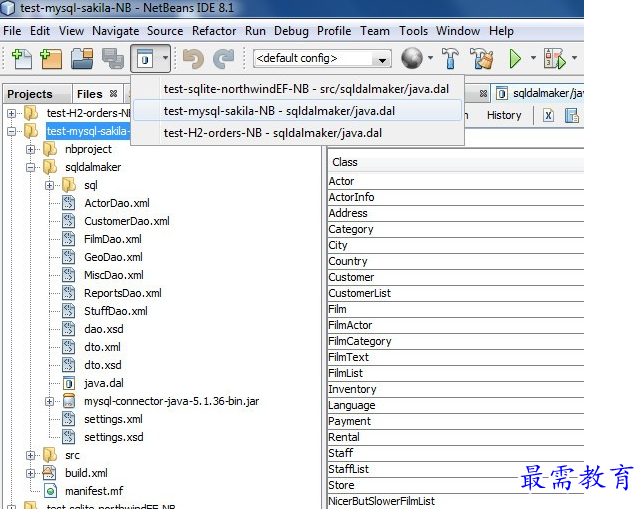
Task: Open the dropdown arrow beside globe icon
Action: coord(430,58)
